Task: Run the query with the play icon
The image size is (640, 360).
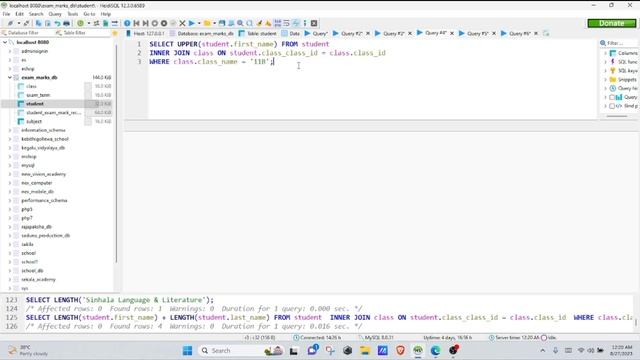Action: (x=191, y=23)
